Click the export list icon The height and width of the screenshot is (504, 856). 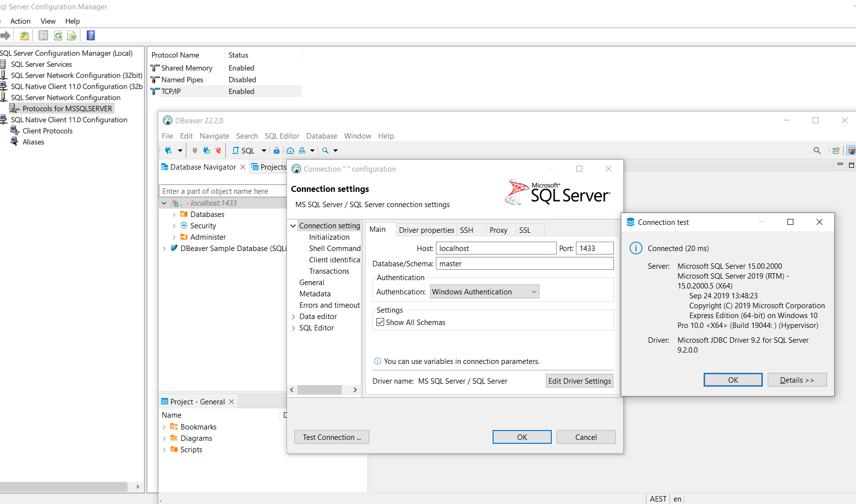72,36
